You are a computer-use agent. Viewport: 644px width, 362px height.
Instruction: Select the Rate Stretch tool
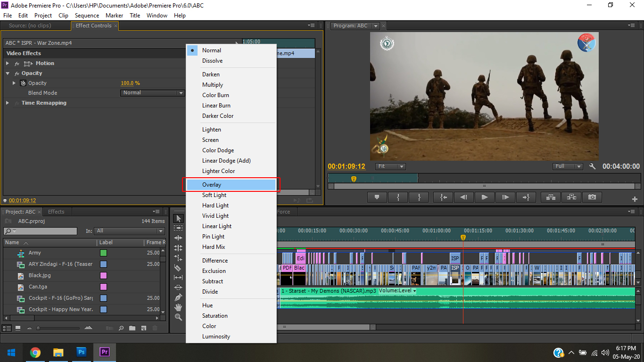tap(178, 258)
